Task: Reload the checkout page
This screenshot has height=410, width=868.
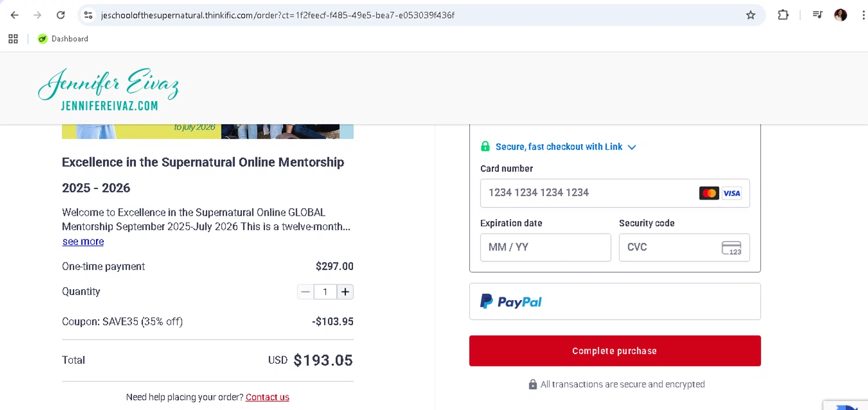Action: click(x=61, y=15)
